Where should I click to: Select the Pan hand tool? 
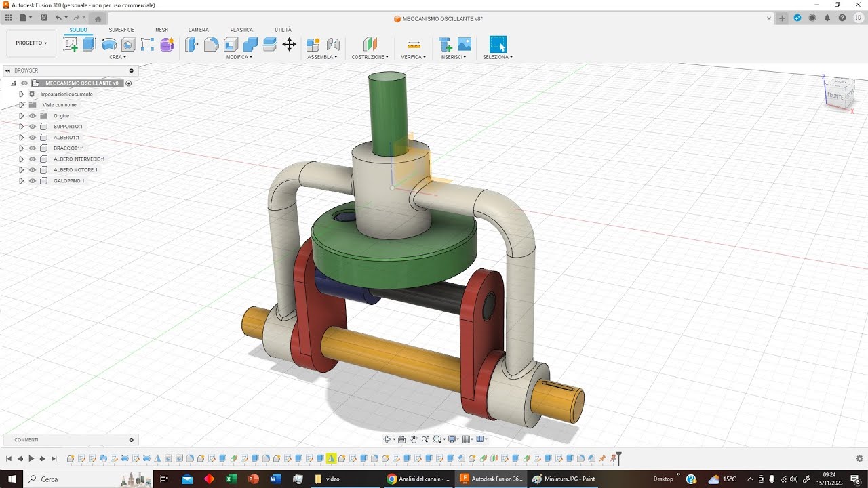pyautogui.click(x=414, y=439)
